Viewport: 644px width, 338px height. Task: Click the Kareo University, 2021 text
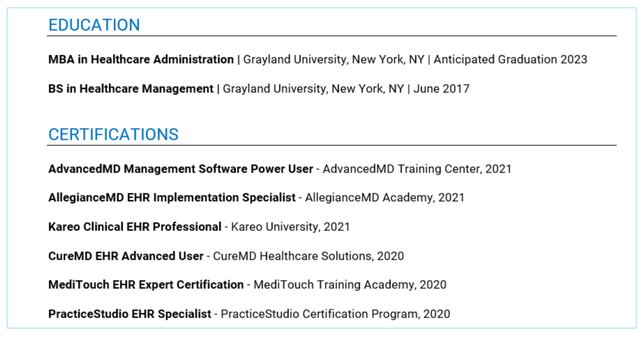[290, 227]
